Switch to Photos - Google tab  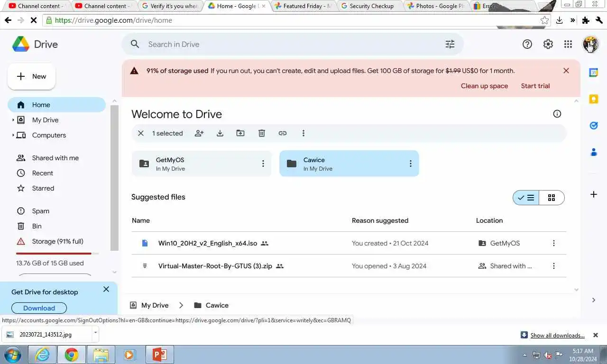[x=436, y=6]
